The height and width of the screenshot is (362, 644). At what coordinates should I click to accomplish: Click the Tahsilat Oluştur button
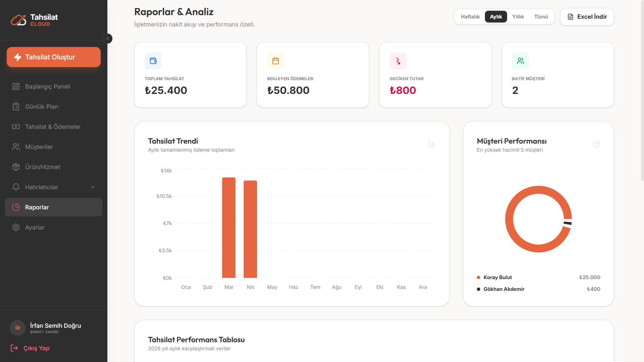click(54, 57)
